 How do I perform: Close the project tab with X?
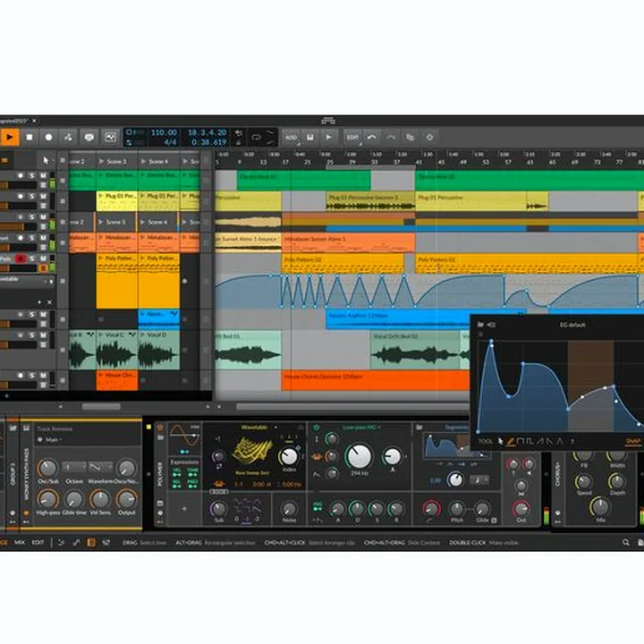pyautogui.click(x=35, y=121)
